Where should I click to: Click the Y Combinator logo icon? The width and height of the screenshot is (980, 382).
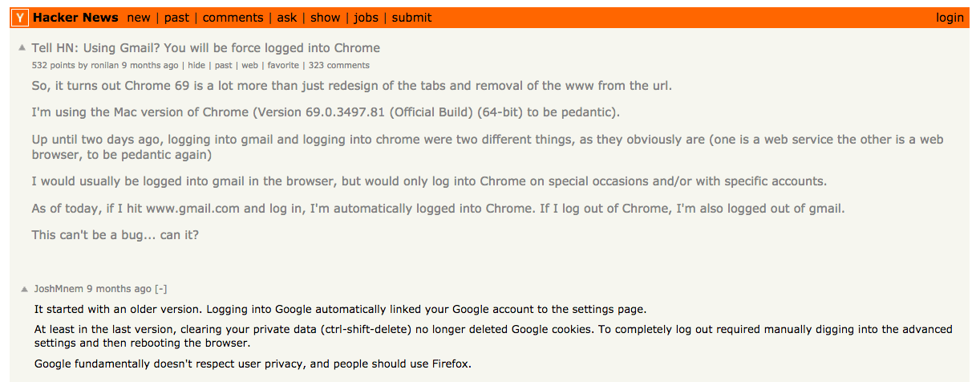(21, 18)
